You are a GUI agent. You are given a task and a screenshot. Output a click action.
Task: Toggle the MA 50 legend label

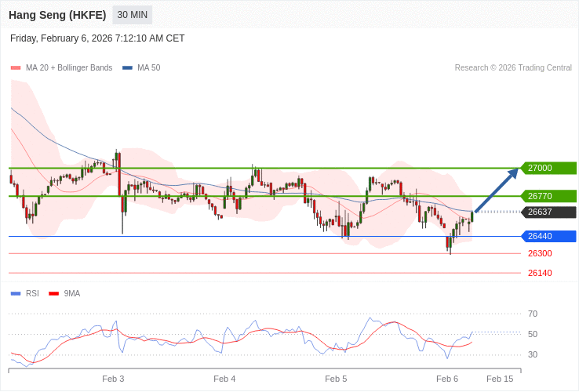(148, 68)
